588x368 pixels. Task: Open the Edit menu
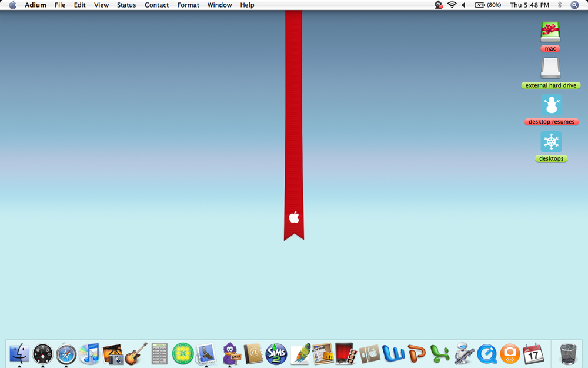point(79,5)
